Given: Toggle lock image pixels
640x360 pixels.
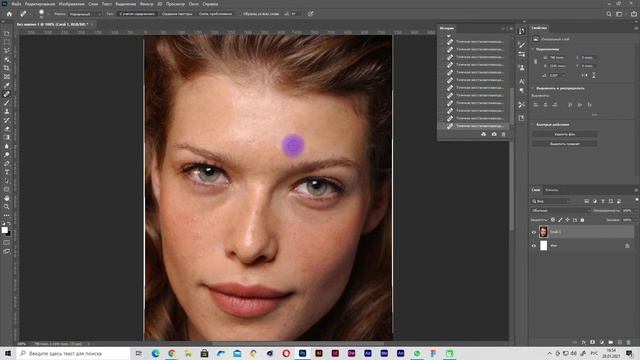Looking at the screenshot, I should point(560,220).
